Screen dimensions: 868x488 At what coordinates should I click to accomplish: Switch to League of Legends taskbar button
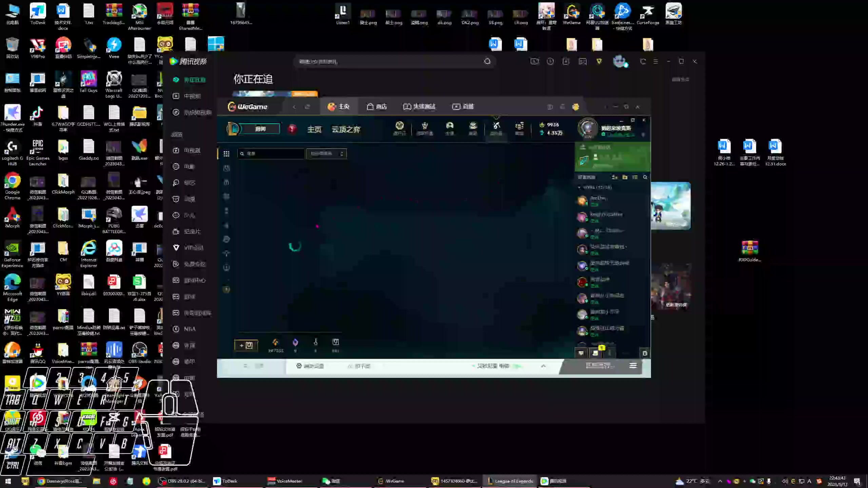[510, 481]
